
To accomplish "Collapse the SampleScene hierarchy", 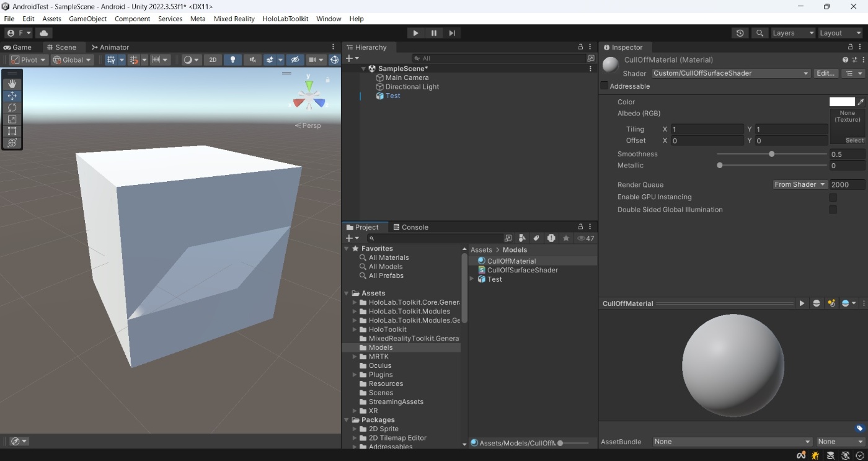I will (x=364, y=69).
